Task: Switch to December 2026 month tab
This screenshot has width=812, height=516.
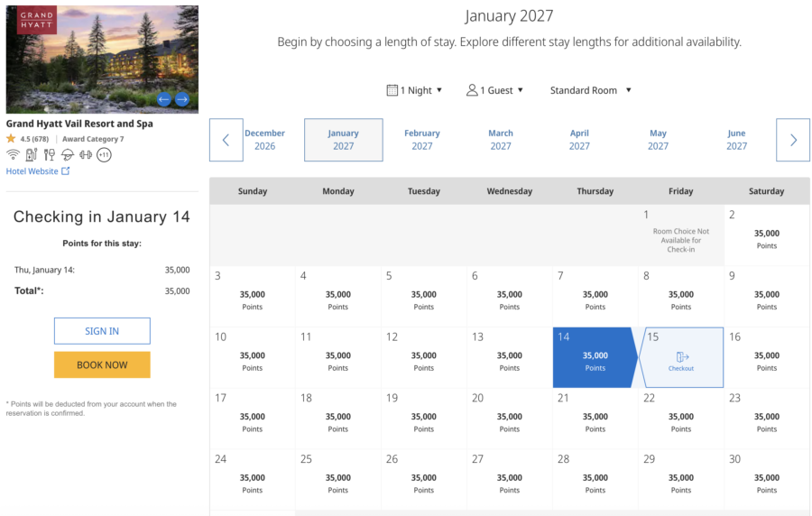Action: [264, 140]
